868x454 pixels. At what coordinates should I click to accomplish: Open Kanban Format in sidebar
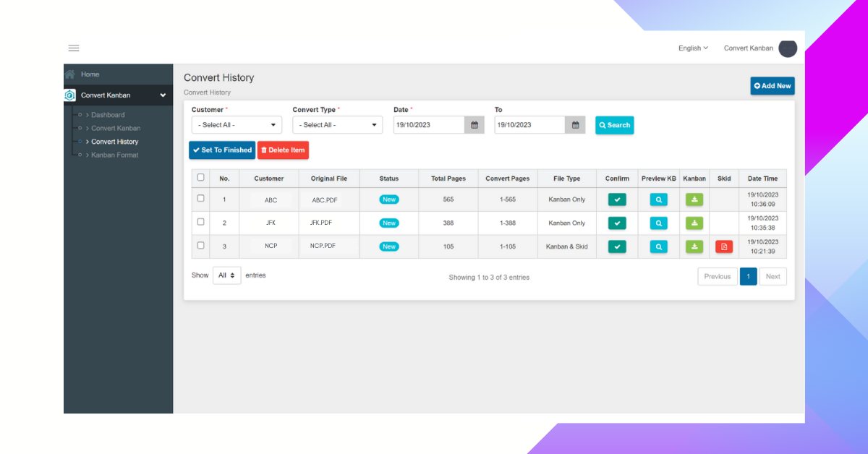coord(114,155)
